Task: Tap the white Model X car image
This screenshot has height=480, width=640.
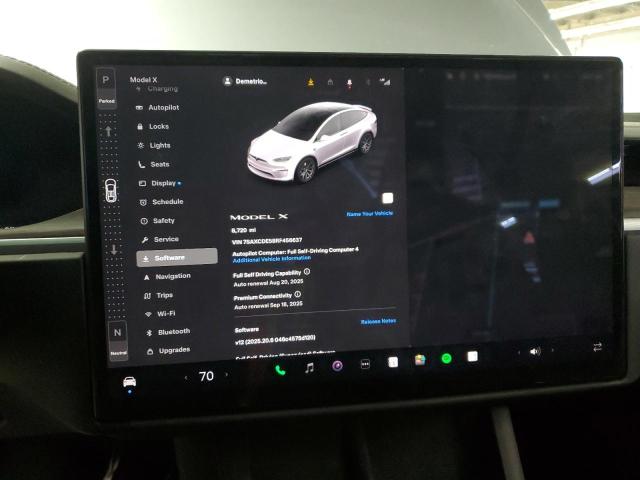Action: (312, 141)
